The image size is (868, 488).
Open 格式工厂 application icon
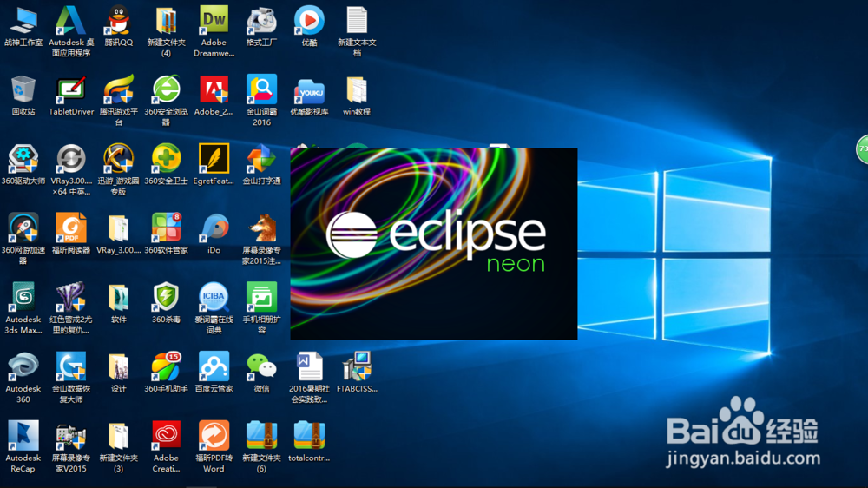261,21
